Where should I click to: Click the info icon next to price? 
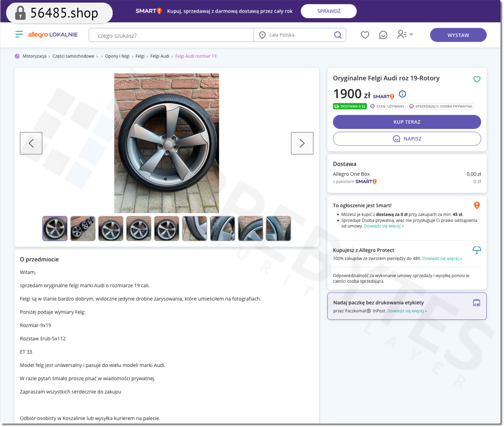[402, 94]
